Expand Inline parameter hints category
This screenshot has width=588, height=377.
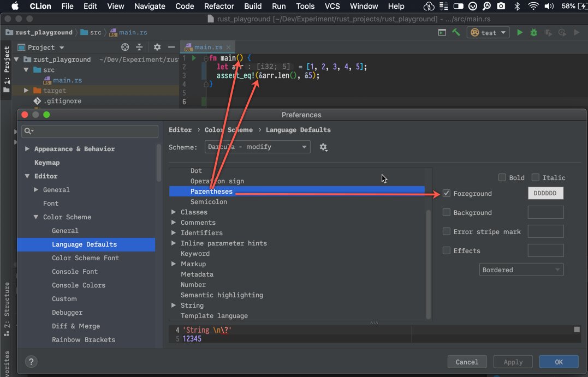click(x=174, y=243)
